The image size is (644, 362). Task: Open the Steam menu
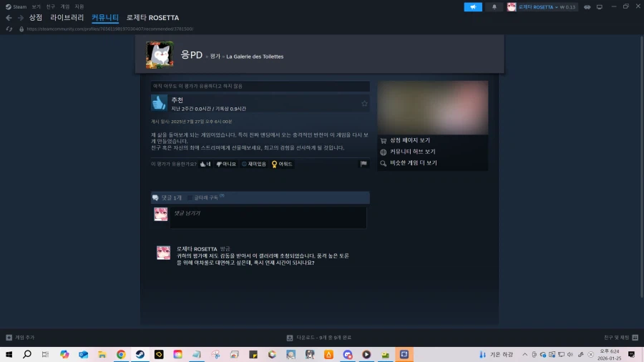pos(16,6)
